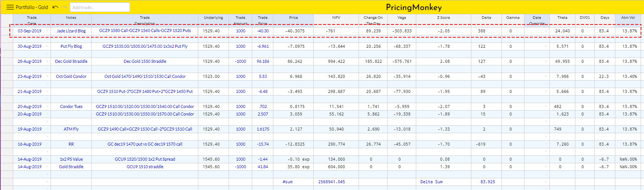Click the NPV sum 2568941.045
This screenshot has height=190, width=644.
(331, 182)
